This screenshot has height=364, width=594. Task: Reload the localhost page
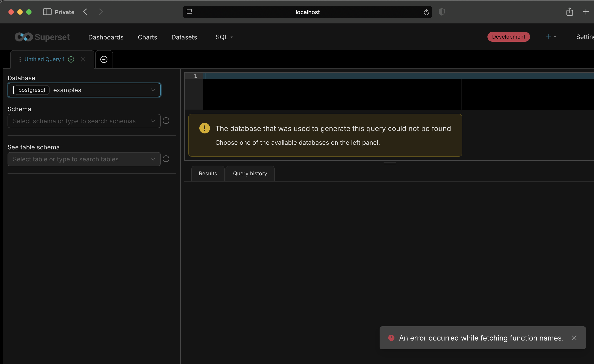[426, 12]
